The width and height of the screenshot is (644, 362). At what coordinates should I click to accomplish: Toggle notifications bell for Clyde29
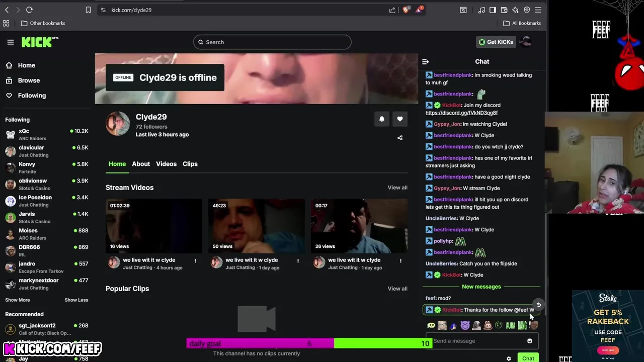[381, 119]
